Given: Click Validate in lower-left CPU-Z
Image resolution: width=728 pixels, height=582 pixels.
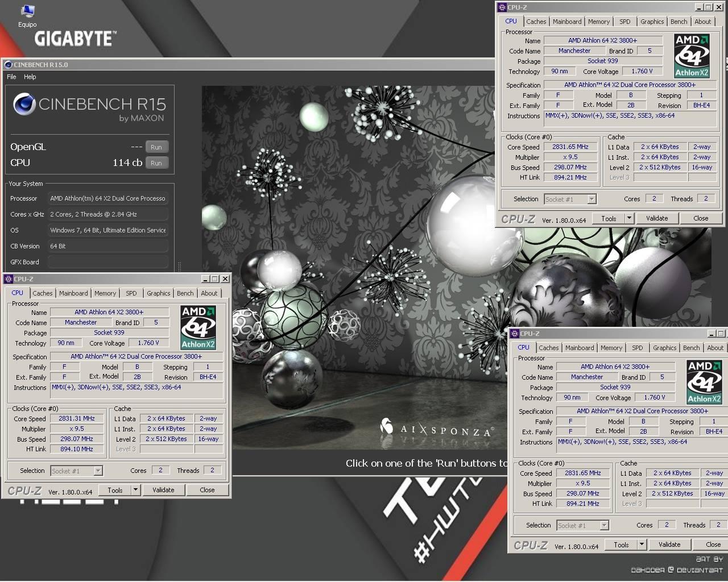Looking at the screenshot, I should (163, 490).
